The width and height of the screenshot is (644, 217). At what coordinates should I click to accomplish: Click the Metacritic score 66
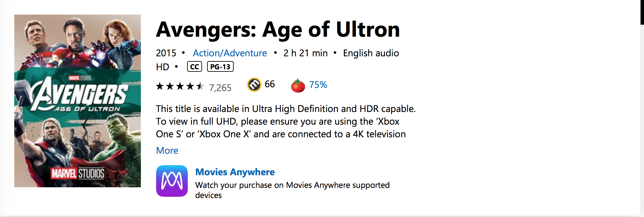(x=270, y=84)
